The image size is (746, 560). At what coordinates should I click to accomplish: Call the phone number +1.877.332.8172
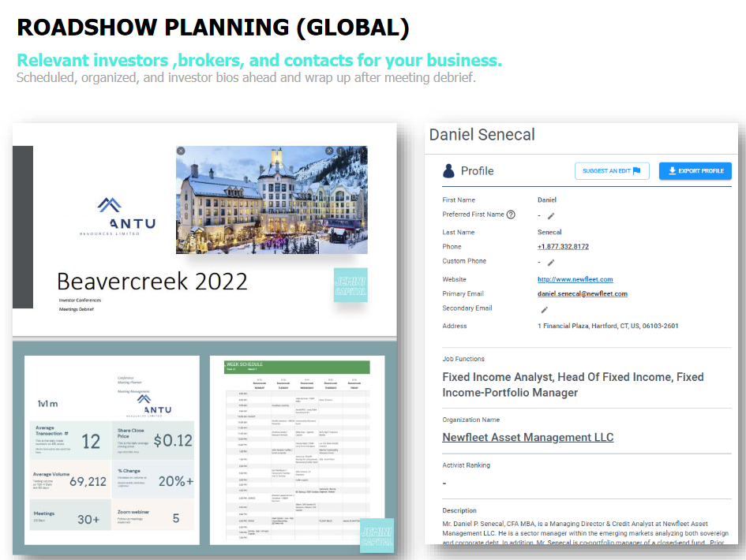tap(563, 247)
